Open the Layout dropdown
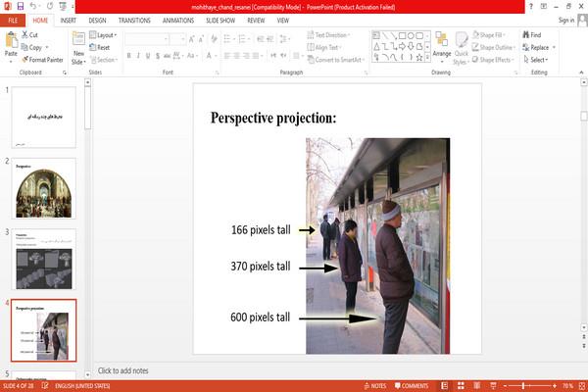 (x=103, y=35)
